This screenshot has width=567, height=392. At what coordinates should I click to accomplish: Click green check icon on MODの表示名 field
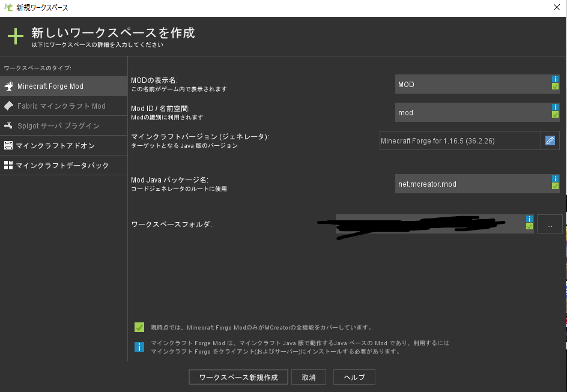555,86
